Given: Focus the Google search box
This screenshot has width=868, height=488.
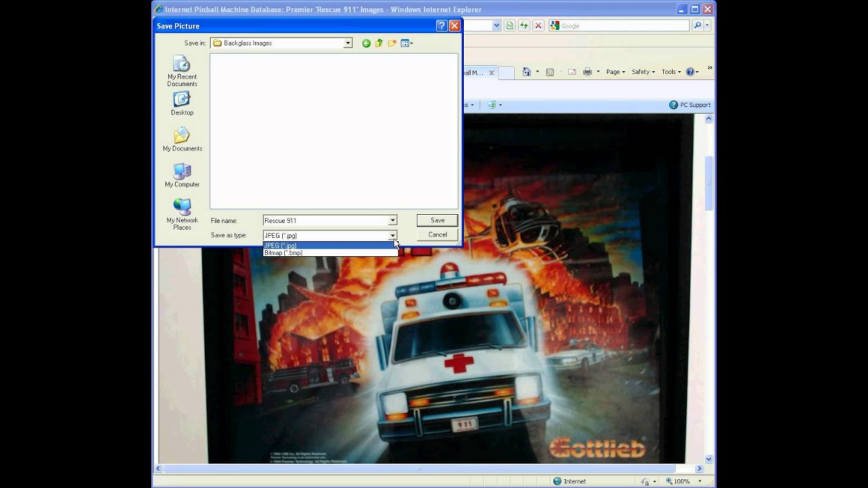Looking at the screenshot, I should pos(618,26).
